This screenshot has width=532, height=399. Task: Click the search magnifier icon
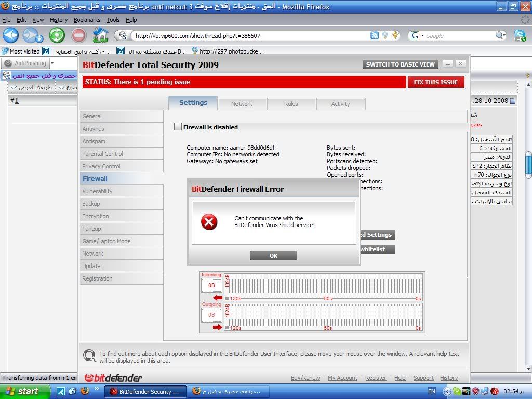[500, 35]
